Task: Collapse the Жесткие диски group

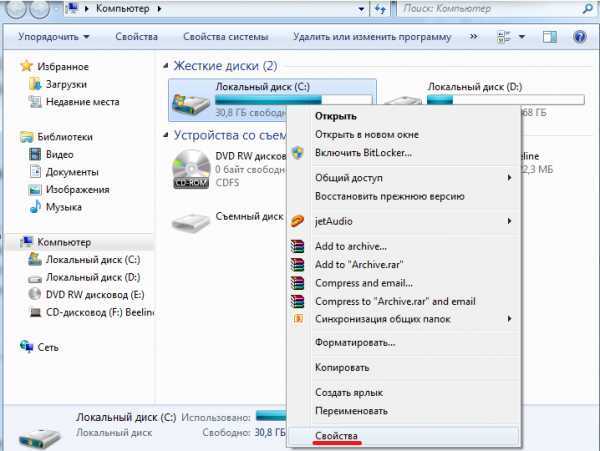Action: tap(166, 66)
